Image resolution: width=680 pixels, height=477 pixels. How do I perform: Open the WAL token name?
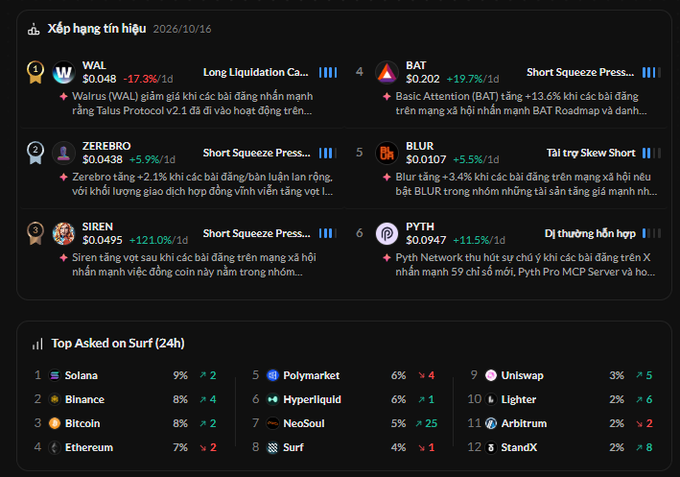tap(94, 65)
